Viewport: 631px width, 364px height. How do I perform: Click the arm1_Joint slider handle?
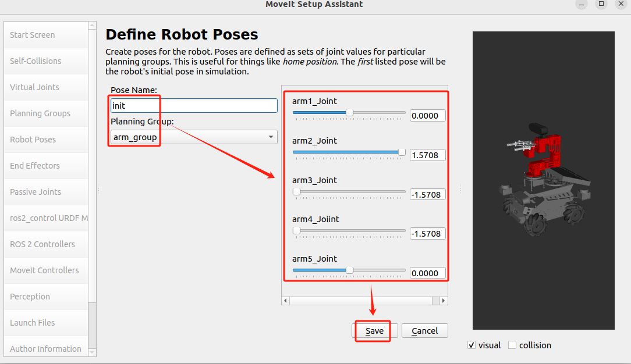point(349,113)
